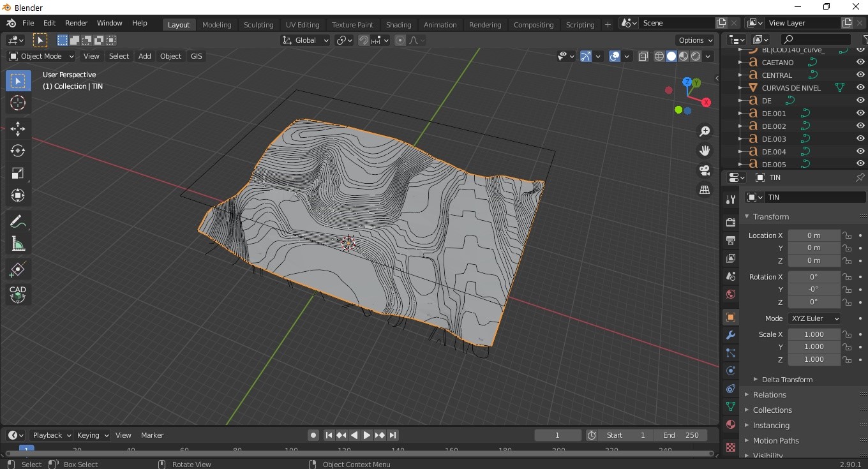
Task: Activate the Rotate tool
Action: (x=18, y=151)
